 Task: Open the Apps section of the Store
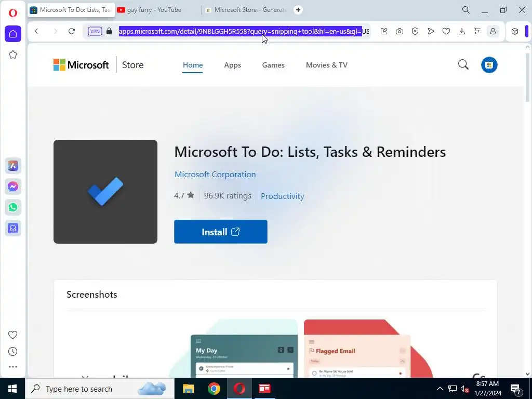point(232,65)
